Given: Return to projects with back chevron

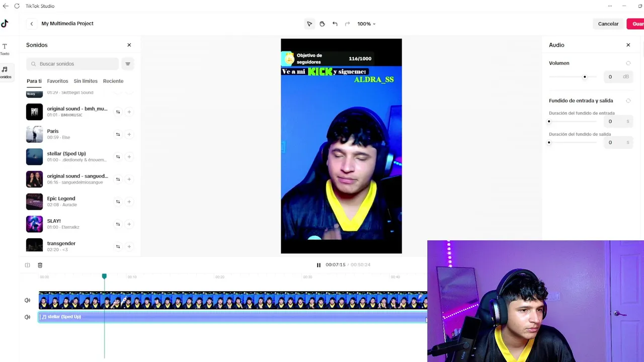Looking at the screenshot, I should pos(31,24).
